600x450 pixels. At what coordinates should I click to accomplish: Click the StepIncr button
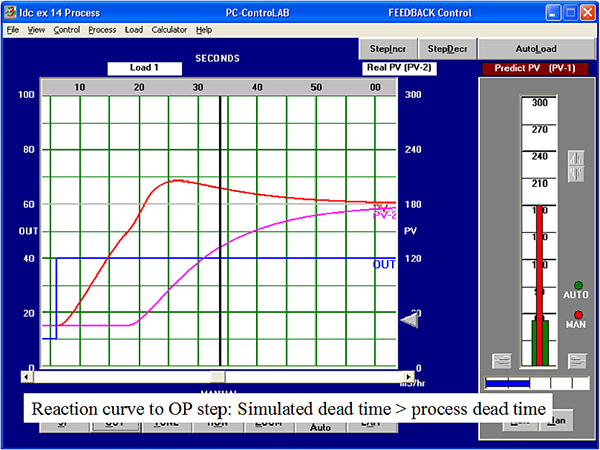(x=388, y=49)
